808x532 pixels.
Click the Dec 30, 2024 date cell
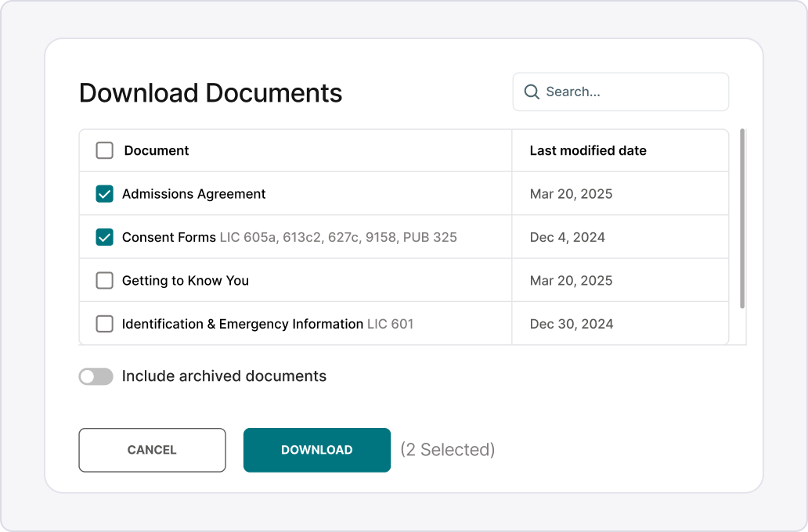pos(572,324)
